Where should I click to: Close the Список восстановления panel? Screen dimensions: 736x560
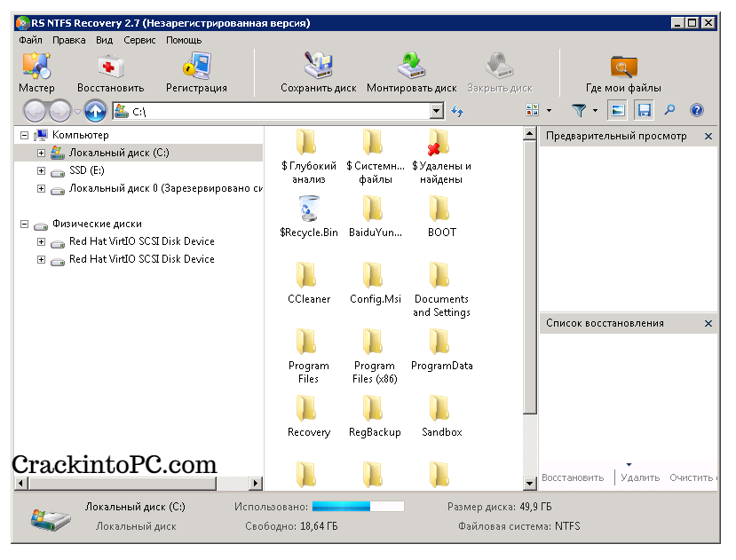click(708, 323)
